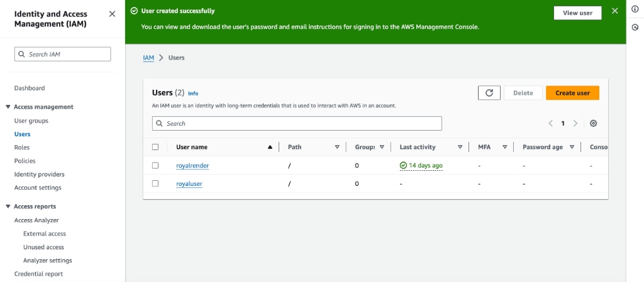Open Access Analyzer in sidebar
The image size is (644, 282).
(36, 220)
